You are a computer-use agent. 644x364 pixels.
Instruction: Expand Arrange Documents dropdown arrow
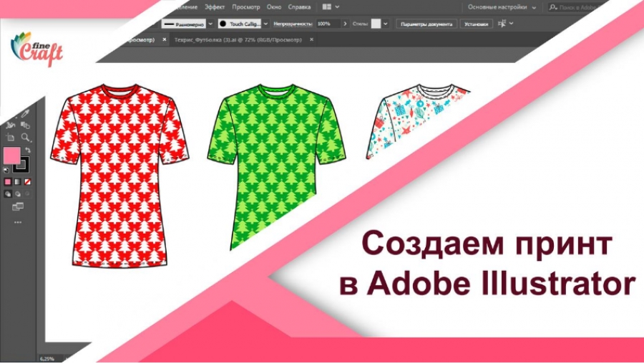337,7
